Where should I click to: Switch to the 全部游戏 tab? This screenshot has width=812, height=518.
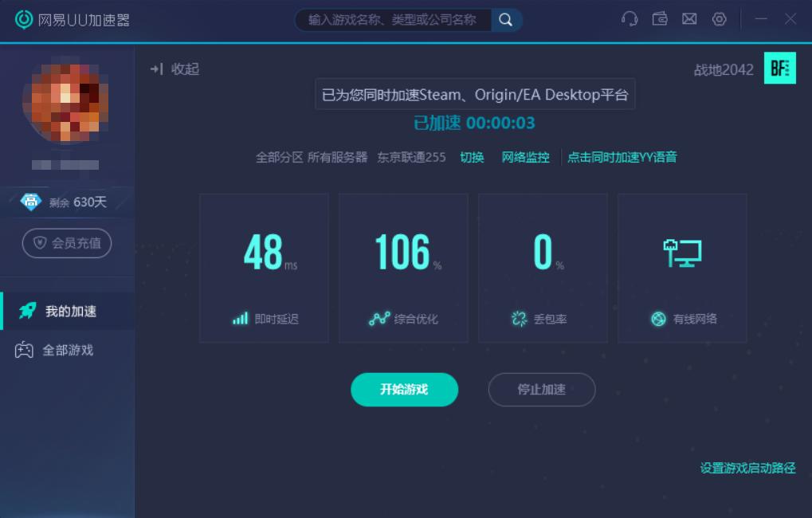(x=68, y=351)
